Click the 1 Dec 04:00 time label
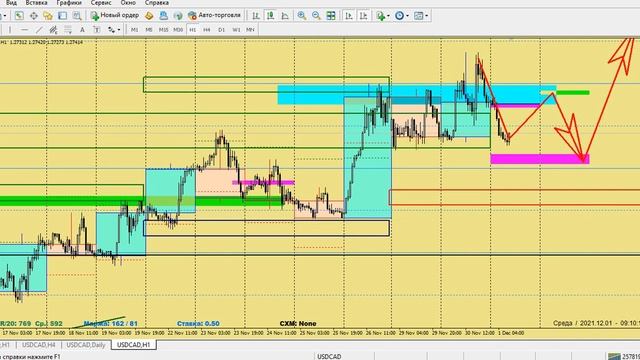 (x=511, y=333)
